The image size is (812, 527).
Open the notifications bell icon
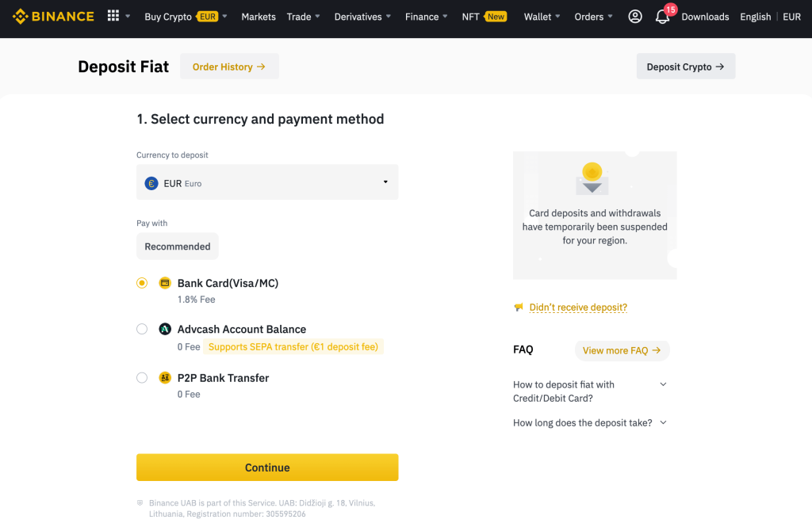tap(662, 17)
